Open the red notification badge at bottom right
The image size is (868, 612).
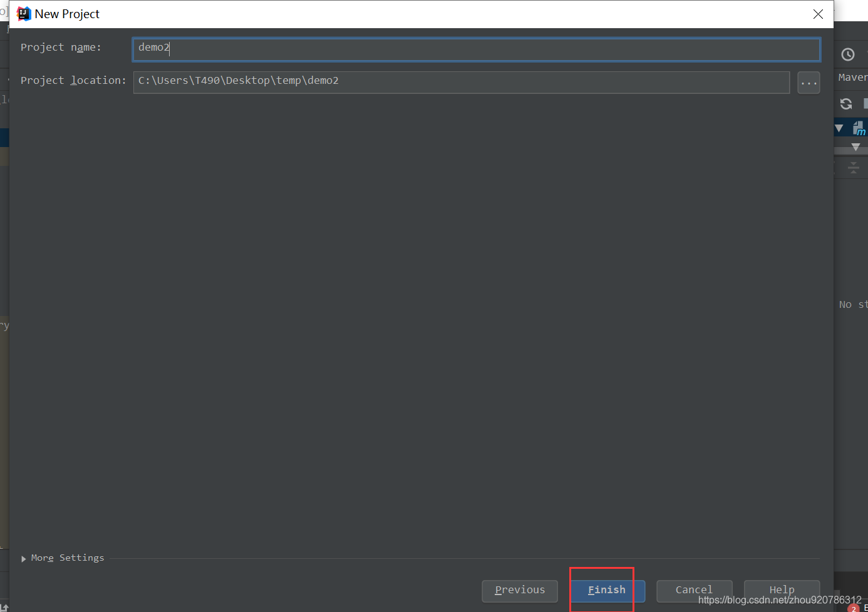(854, 608)
